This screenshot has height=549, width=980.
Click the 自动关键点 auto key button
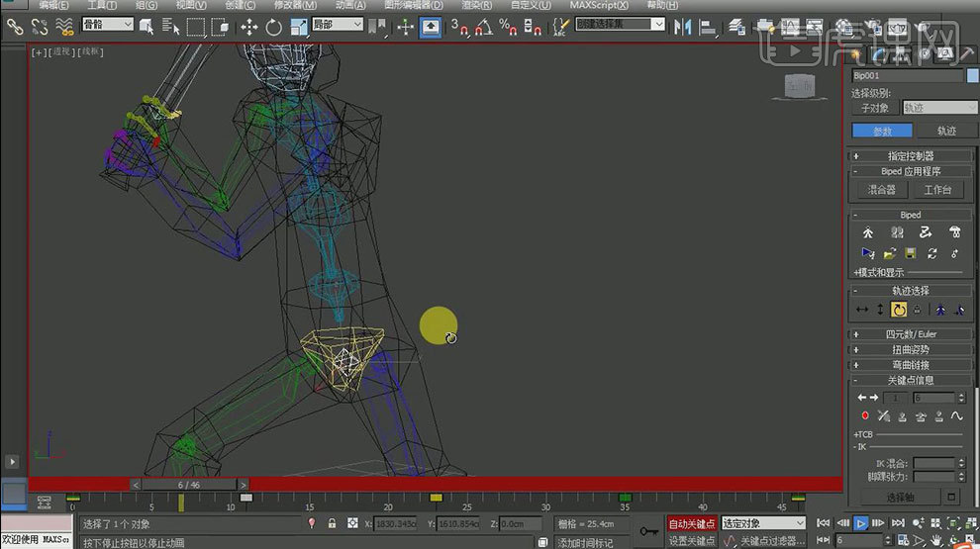click(691, 523)
